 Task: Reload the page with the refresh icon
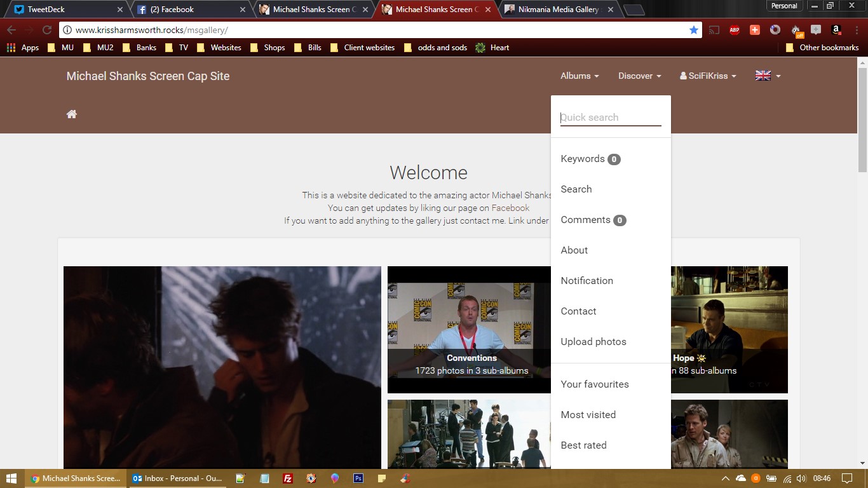click(x=46, y=29)
